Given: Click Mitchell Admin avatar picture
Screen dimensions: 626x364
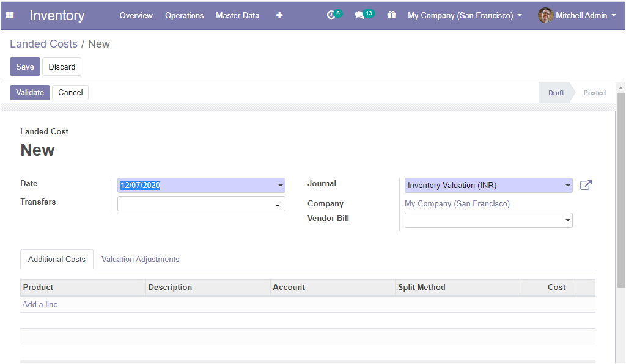Looking at the screenshot, I should click(x=545, y=15).
